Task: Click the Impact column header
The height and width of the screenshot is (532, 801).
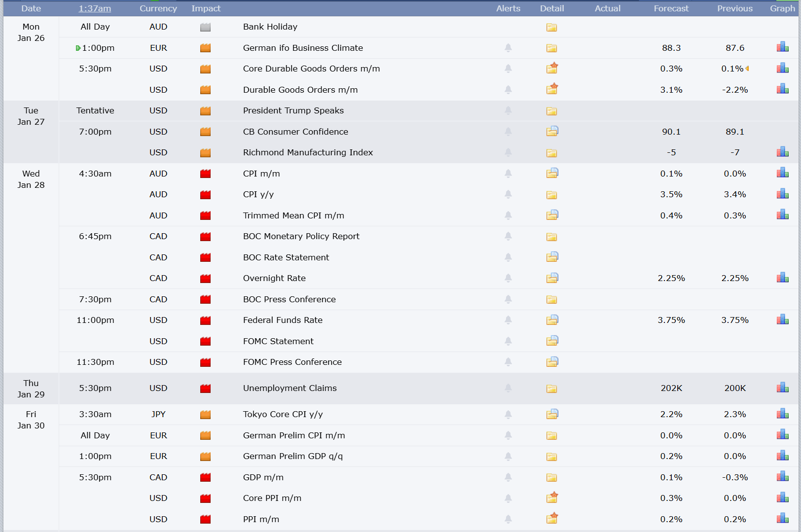Action: click(x=206, y=8)
